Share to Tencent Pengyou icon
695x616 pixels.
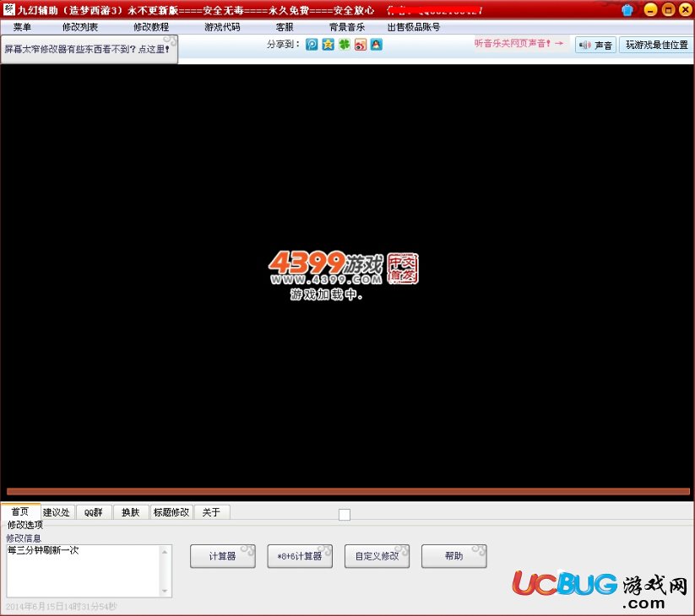click(312, 44)
